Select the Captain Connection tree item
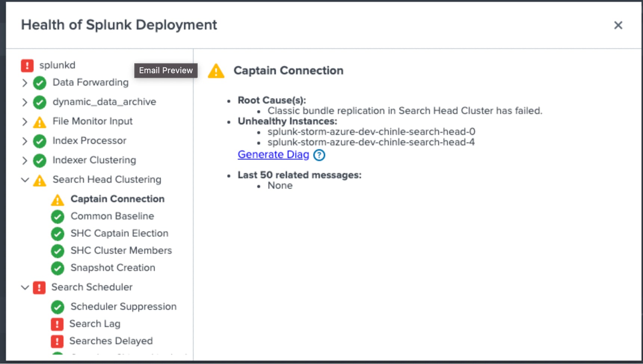Image resolution: width=643 pixels, height=364 pixels. pos(117,199)
